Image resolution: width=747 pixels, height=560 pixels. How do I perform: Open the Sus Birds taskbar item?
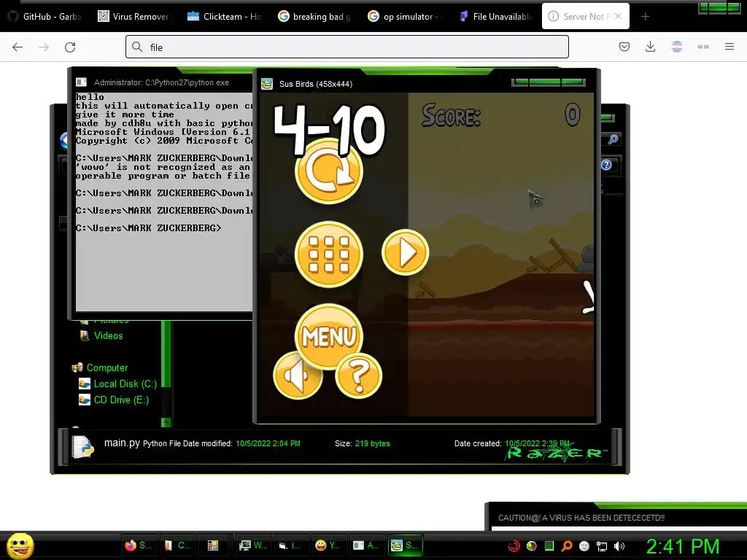[404, 545]
